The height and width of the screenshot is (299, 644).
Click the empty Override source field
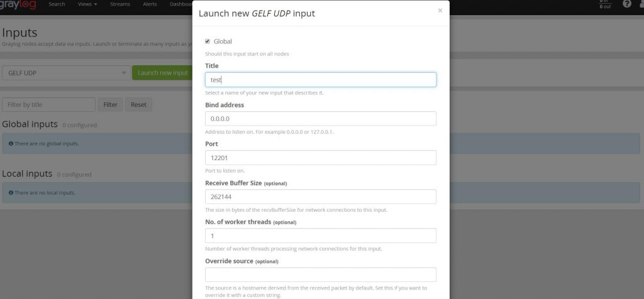(321, 275)
